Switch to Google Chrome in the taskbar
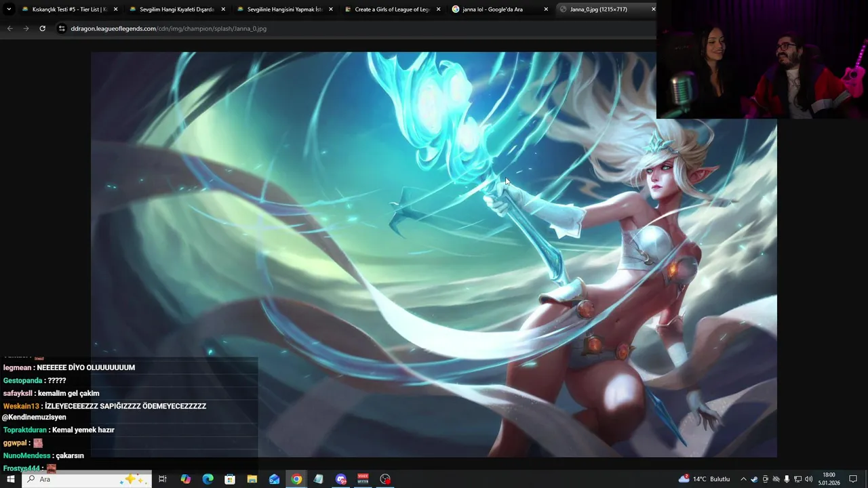Screen dimensions: 868x488 pyautogui.click(x=296, y=479)
